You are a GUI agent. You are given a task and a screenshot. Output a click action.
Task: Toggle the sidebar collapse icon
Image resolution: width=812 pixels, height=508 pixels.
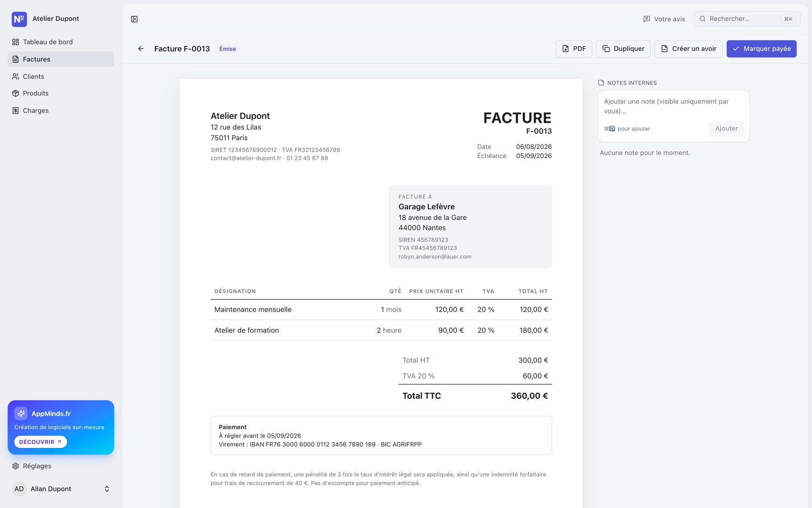tap(134, 19)
